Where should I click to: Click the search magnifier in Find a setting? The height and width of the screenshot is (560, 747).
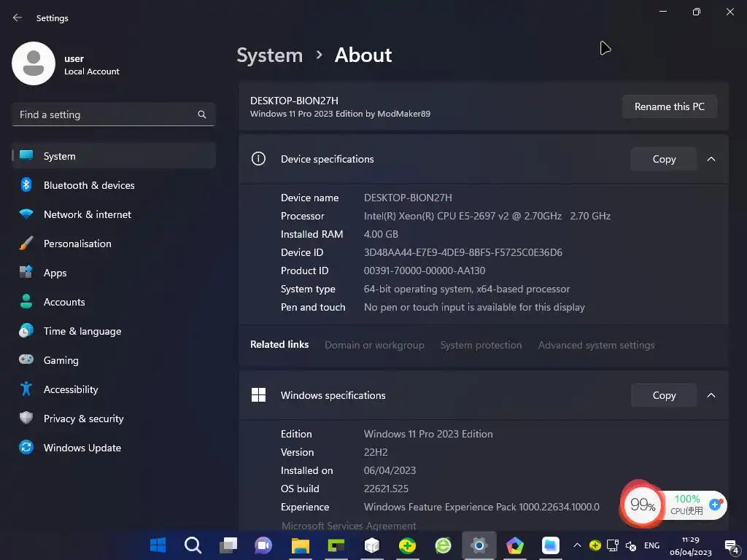[202, 114]
